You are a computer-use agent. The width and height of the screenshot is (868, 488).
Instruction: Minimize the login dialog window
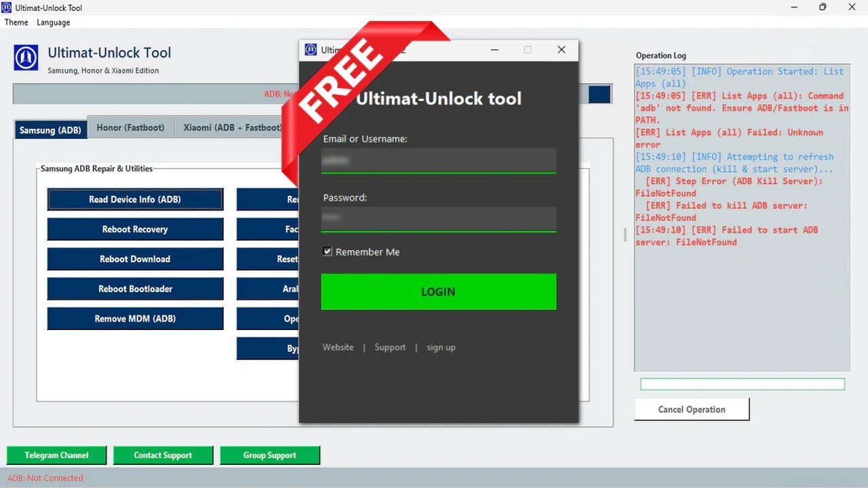pos(494,49)
